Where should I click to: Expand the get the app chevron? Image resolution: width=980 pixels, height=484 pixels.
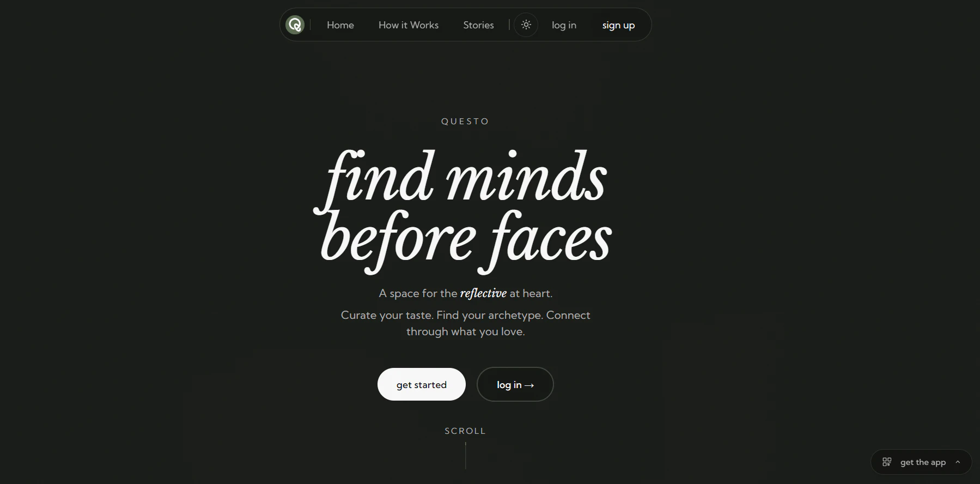(958, 462)
